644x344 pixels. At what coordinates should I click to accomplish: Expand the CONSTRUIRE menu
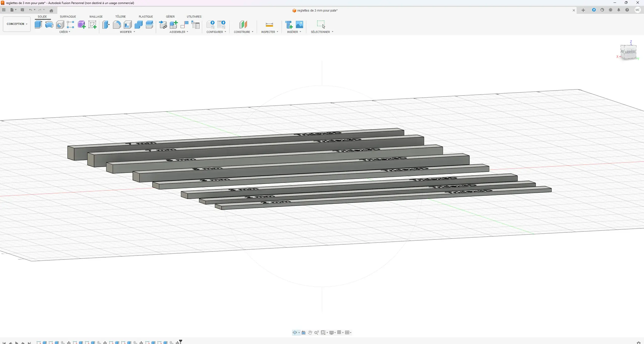244,32
